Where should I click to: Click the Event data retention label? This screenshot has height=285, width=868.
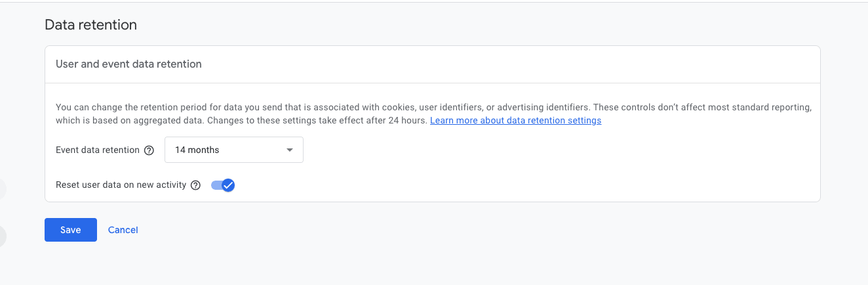pos(98,150)
